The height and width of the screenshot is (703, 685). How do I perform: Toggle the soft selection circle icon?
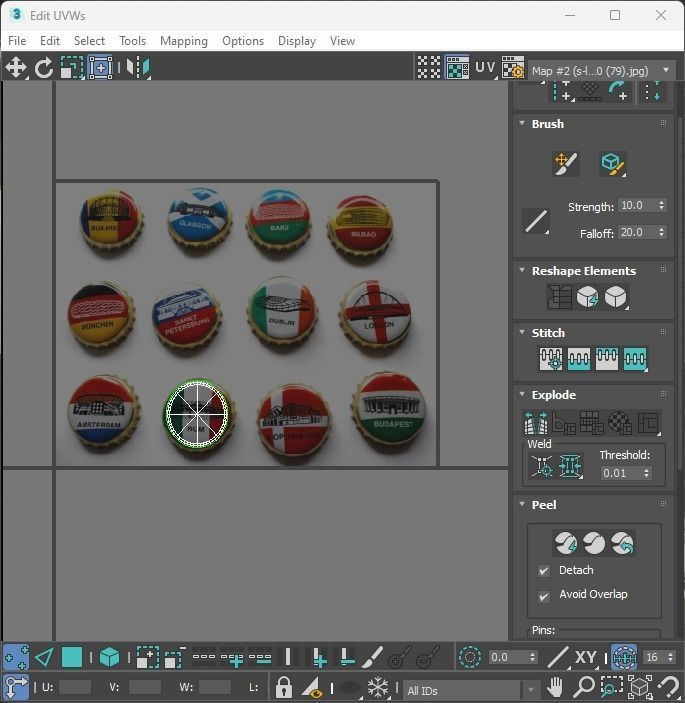coord(470,657)
